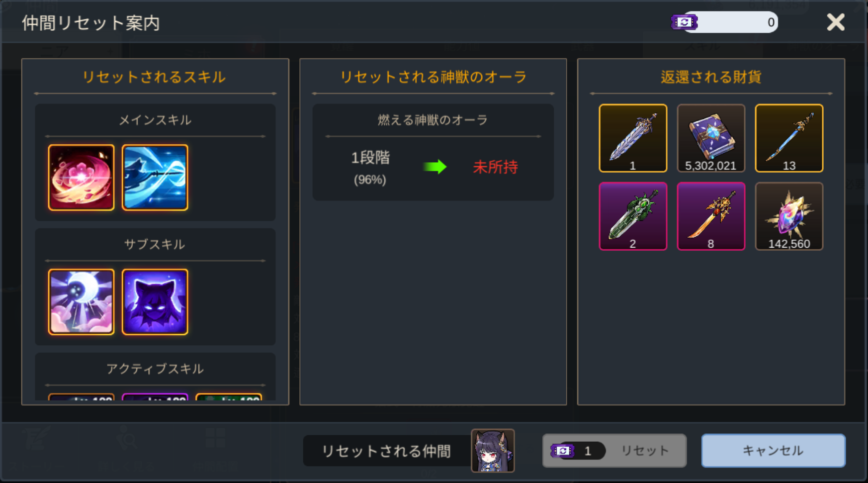Click the リセット button with ticket cost
This screenshot has height=483, width=868.
614,451
